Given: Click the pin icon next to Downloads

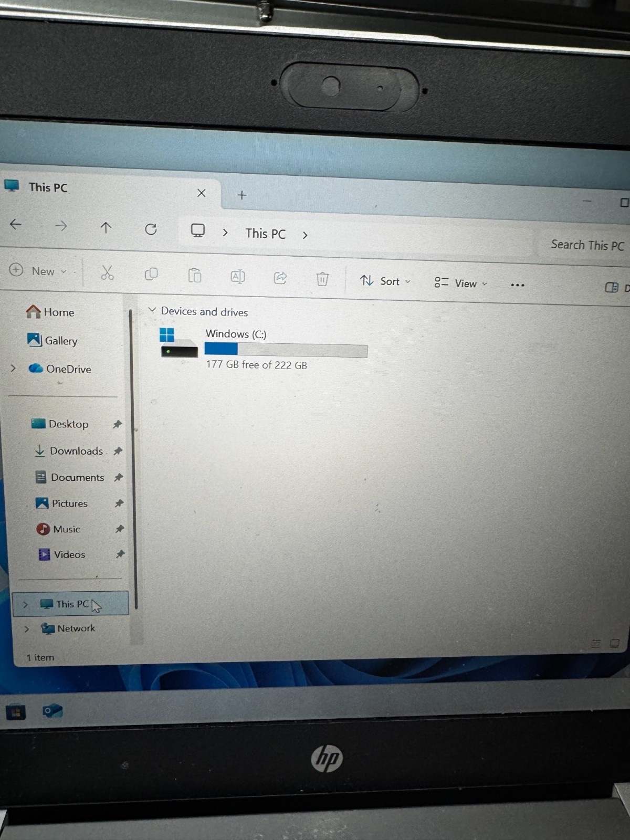Looking at the screenshot, I should point(118,451).
